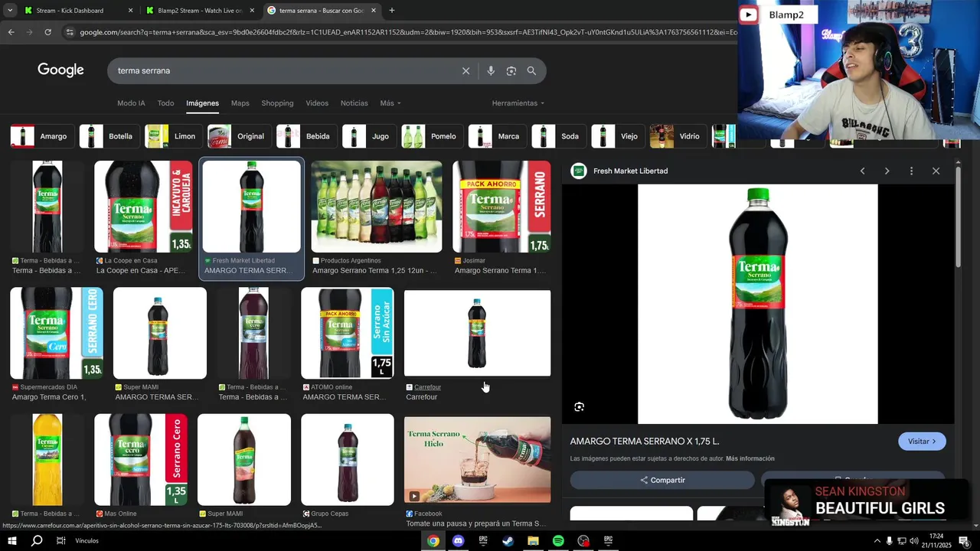Viewport: 980px width, 551px height.
Task: Filter images by Viejo chip
Action: (x=618, y=136)
